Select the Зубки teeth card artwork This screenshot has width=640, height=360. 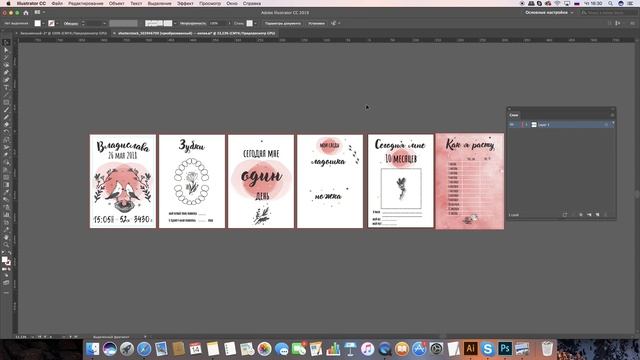192,181
